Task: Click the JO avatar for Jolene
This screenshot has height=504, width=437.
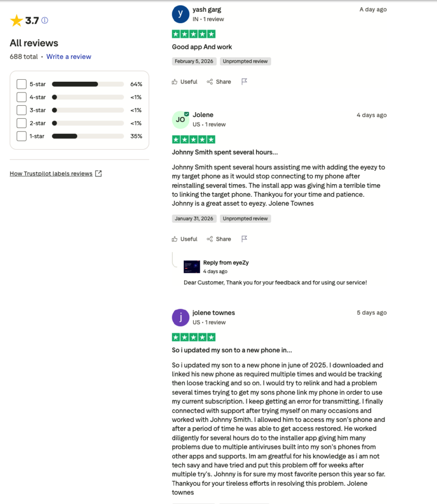Action: click(x=181, y=120)
